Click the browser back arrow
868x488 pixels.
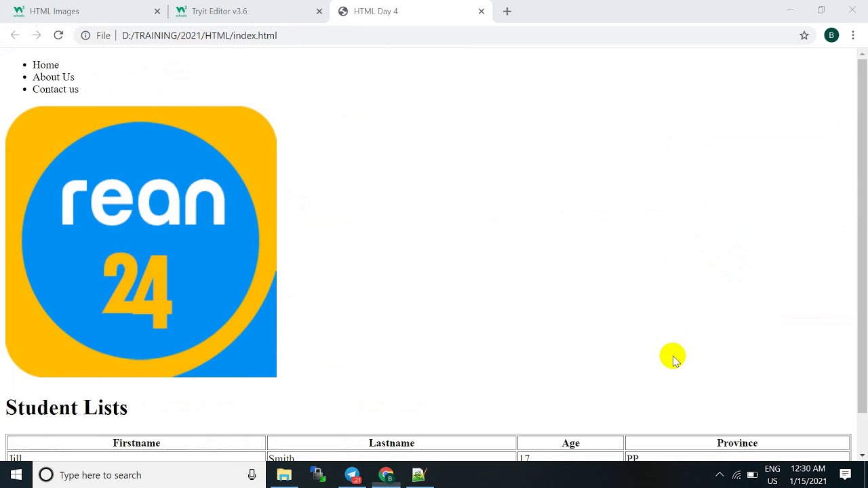click(15, 35)
